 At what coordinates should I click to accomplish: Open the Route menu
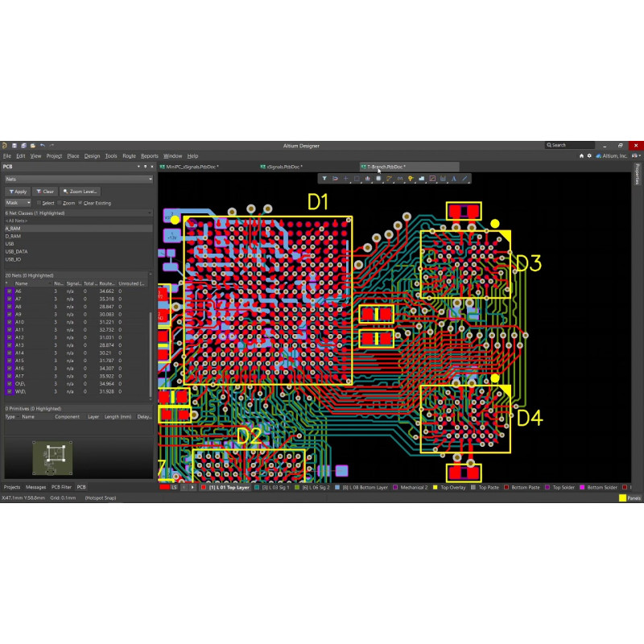129,155
